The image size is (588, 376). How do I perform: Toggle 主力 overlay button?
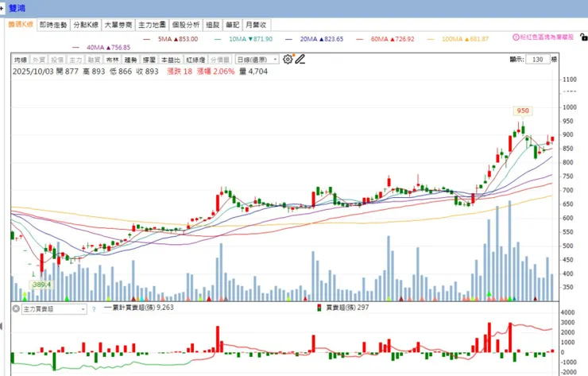(x=75, y=60)
